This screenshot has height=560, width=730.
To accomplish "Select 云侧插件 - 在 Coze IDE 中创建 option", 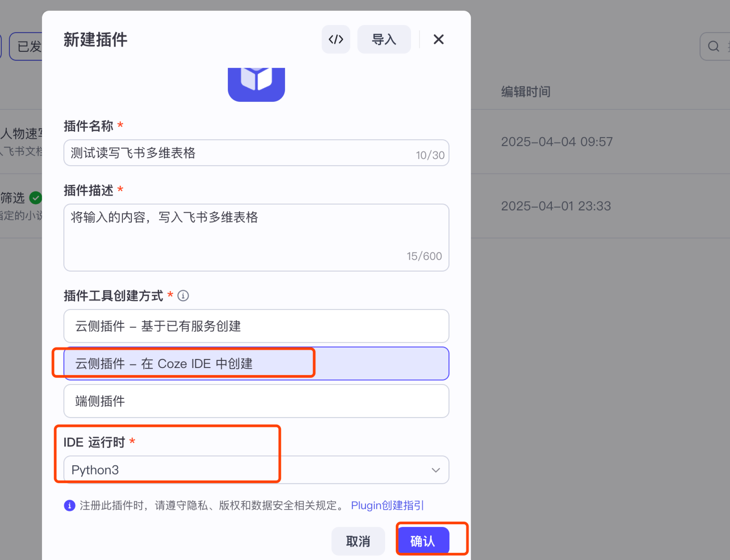I will 256,363.
